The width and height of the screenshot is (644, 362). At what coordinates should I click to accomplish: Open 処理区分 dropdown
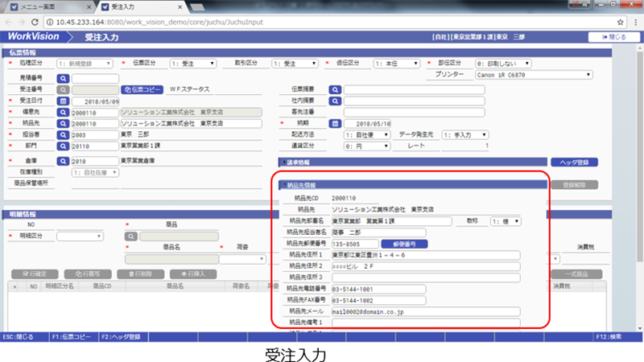[85, 64]
